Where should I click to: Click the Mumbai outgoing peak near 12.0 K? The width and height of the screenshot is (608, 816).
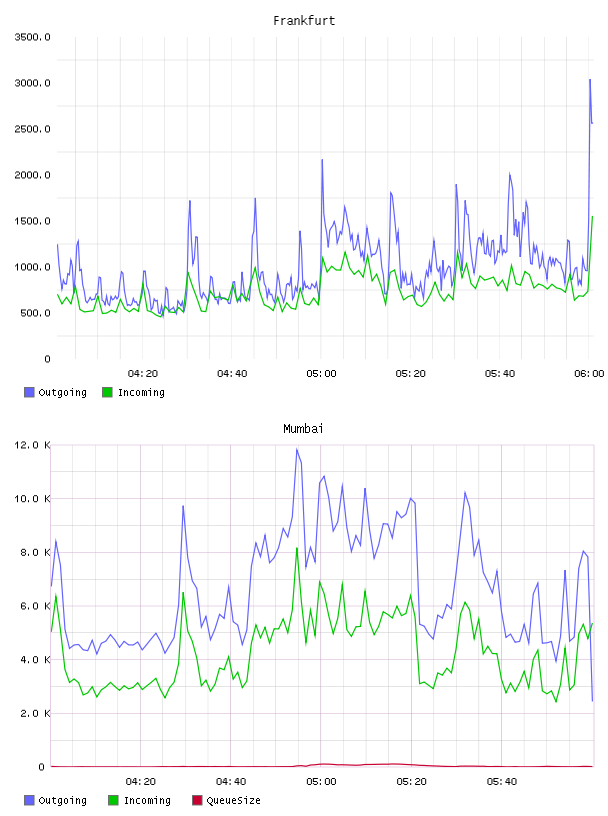pos(297,449)
